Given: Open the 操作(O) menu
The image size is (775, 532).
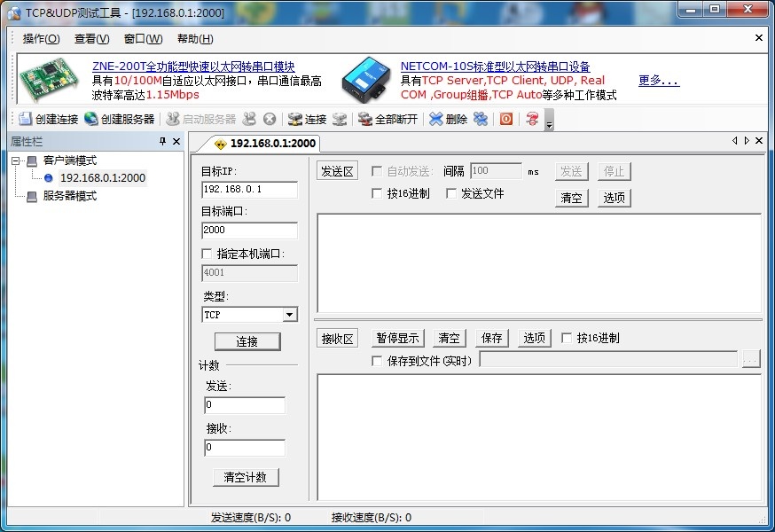Looking at the screenshot, I should tap(41, 38).
